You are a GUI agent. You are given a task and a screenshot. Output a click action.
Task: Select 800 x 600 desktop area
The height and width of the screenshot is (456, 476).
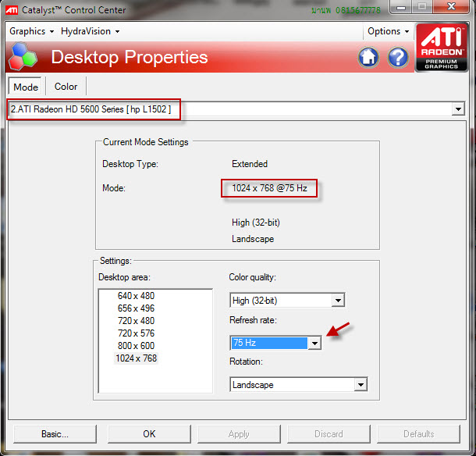(x=136, y=346)
